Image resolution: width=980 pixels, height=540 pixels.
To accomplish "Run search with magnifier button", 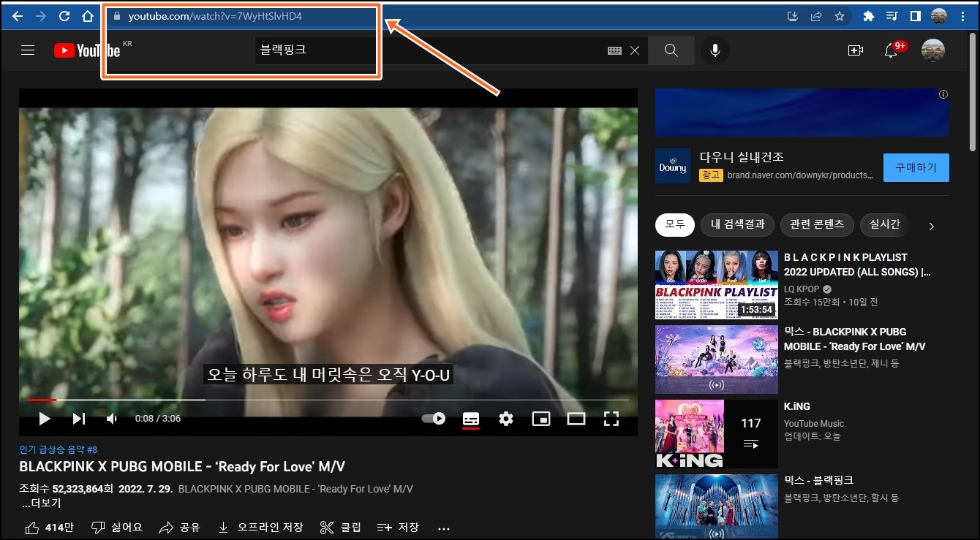I will 671,50.
